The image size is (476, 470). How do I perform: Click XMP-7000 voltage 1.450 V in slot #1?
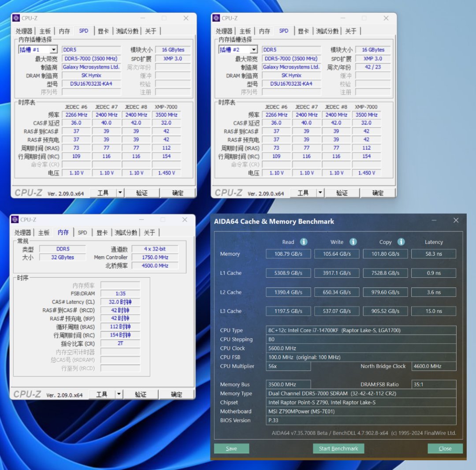click(166, 173)
